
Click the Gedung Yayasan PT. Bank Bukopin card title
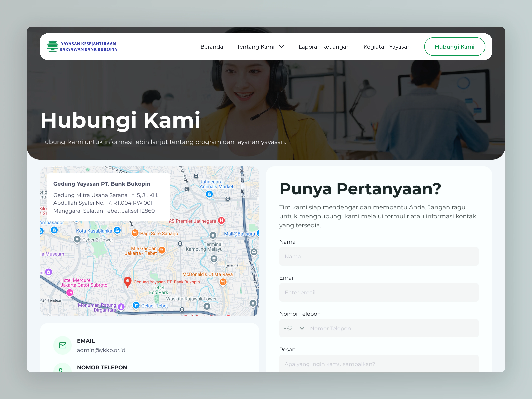click(102, 184)
